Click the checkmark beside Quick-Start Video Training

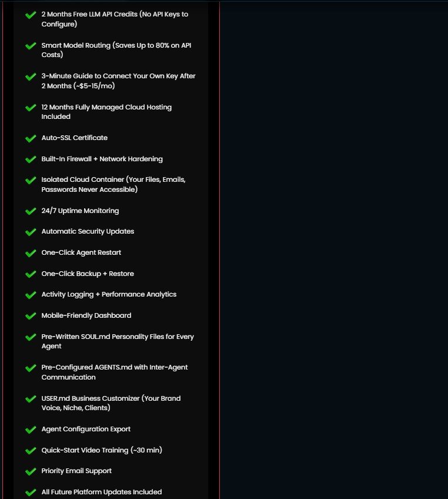click(31, 451)
